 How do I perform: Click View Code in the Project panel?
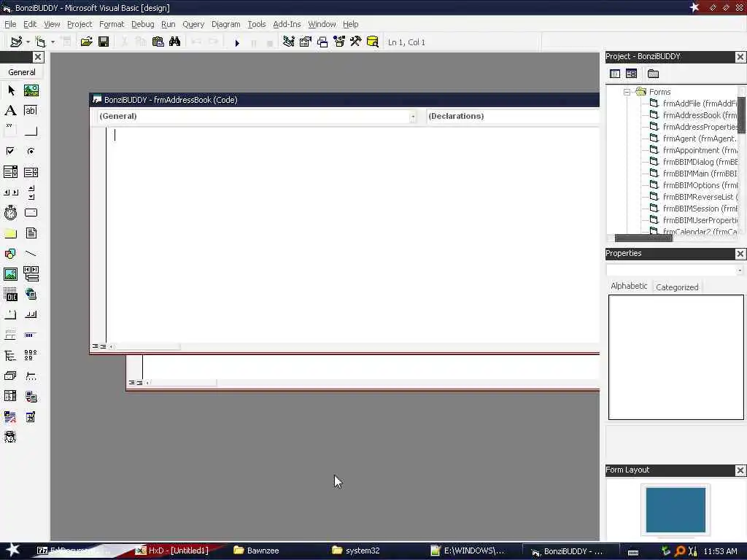click(615, 74)
